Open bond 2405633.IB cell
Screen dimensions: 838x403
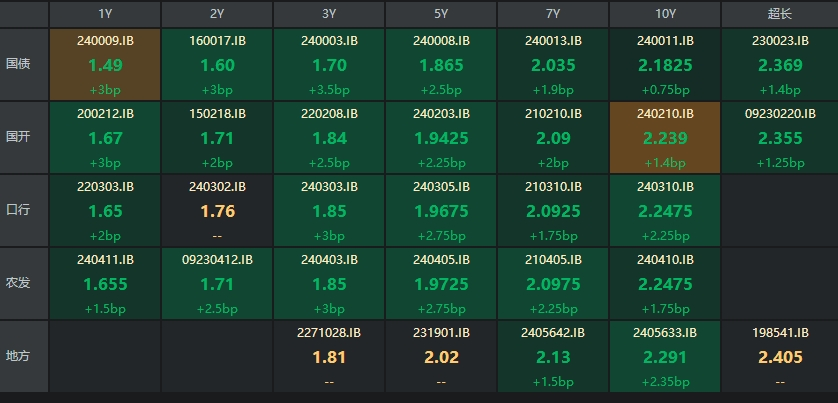coord(665,356)
